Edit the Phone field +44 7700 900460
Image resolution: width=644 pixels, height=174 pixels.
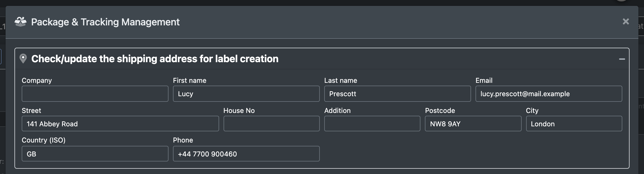click(x=246, y=154)
